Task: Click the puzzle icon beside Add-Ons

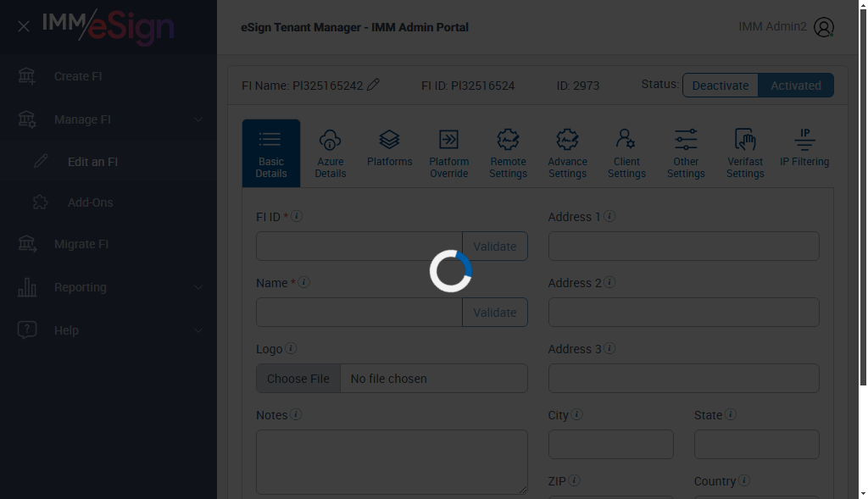Action: pyautogui.click(x=41, y=202)
